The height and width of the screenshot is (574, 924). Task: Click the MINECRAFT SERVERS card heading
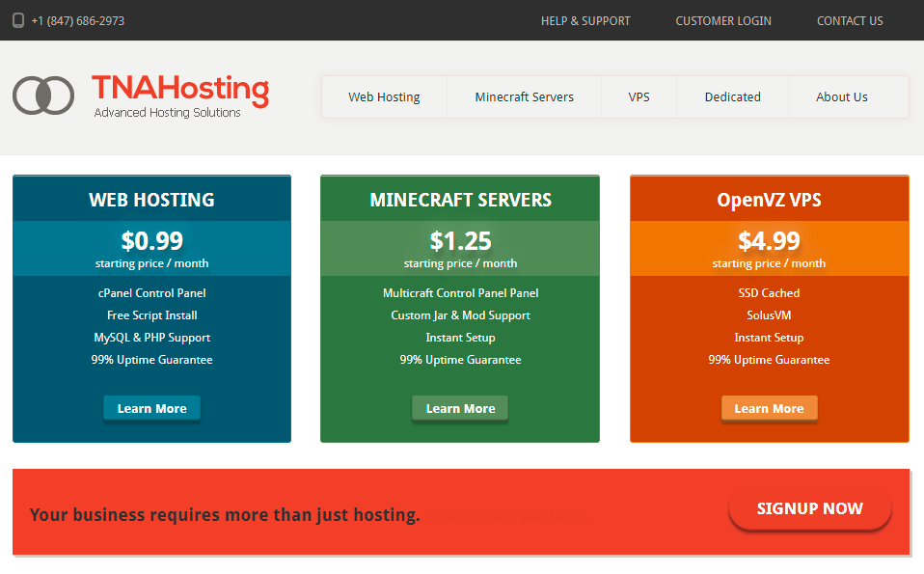pyautogui.click(x=461, y=200)
